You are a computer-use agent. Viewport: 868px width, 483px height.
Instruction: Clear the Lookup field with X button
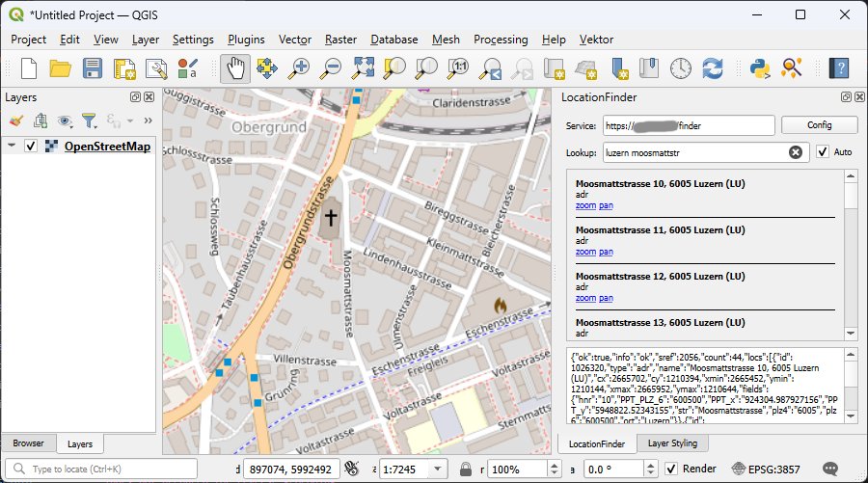(x=796, y=152)
